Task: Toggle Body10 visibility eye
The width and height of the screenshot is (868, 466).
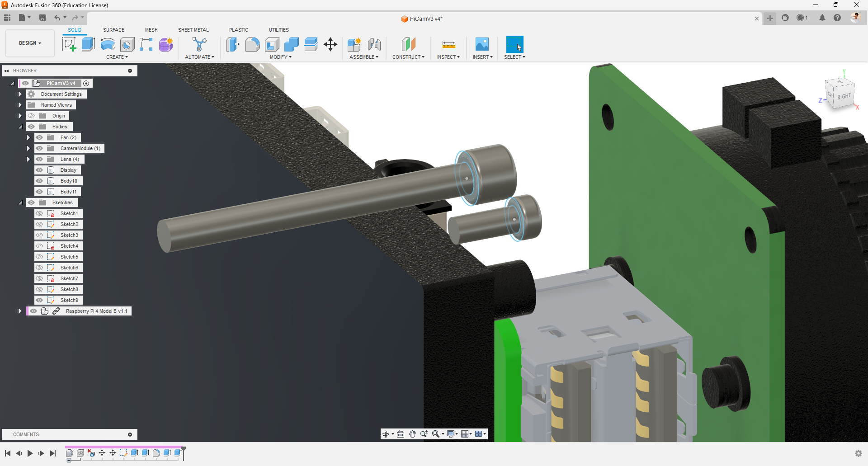Action: 40,181
